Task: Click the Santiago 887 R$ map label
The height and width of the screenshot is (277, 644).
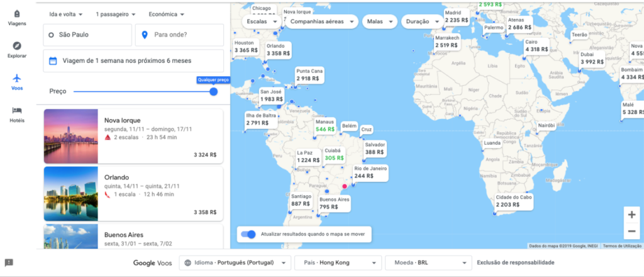Action: click(301, 200)
